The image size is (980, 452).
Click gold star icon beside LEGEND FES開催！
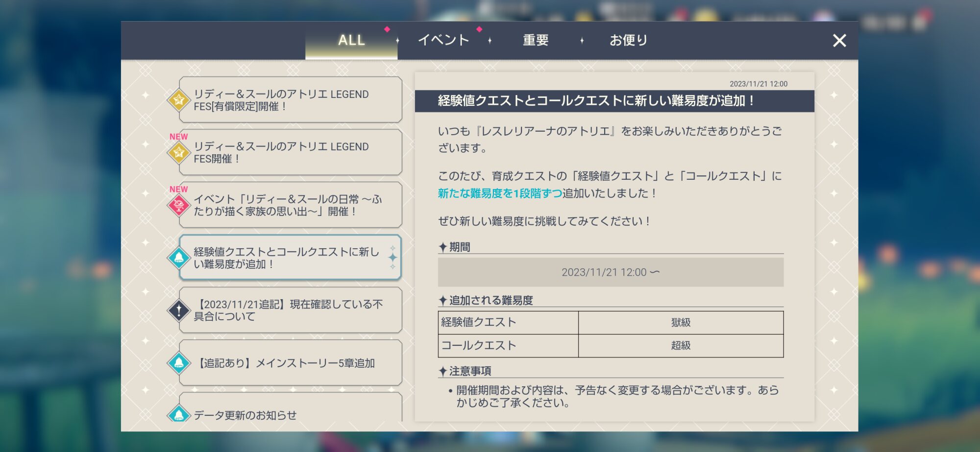tap(179, 152)
